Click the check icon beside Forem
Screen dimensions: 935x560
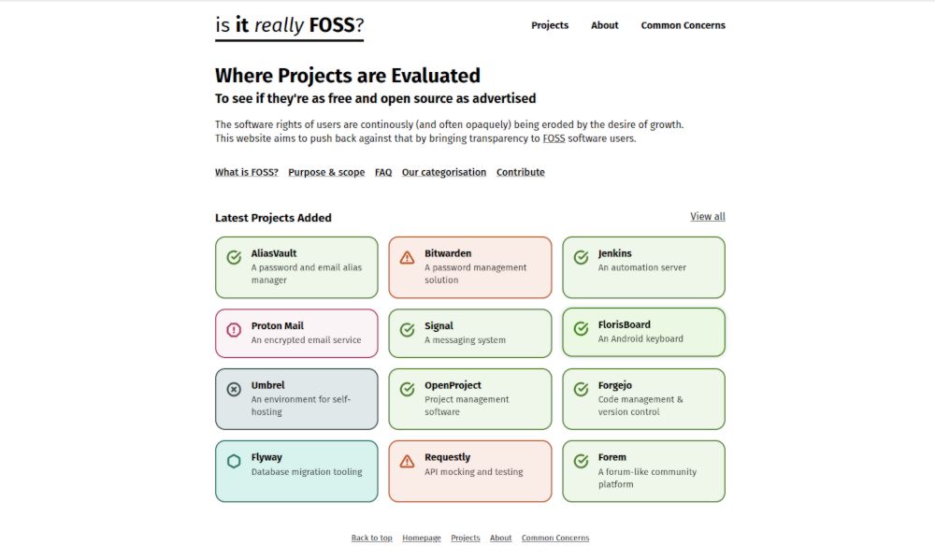[x=581, y=460]
